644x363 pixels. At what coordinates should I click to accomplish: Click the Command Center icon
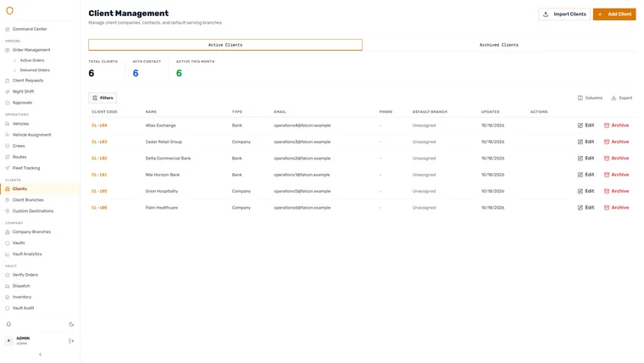pyautogui.click(x=7, y=29)
